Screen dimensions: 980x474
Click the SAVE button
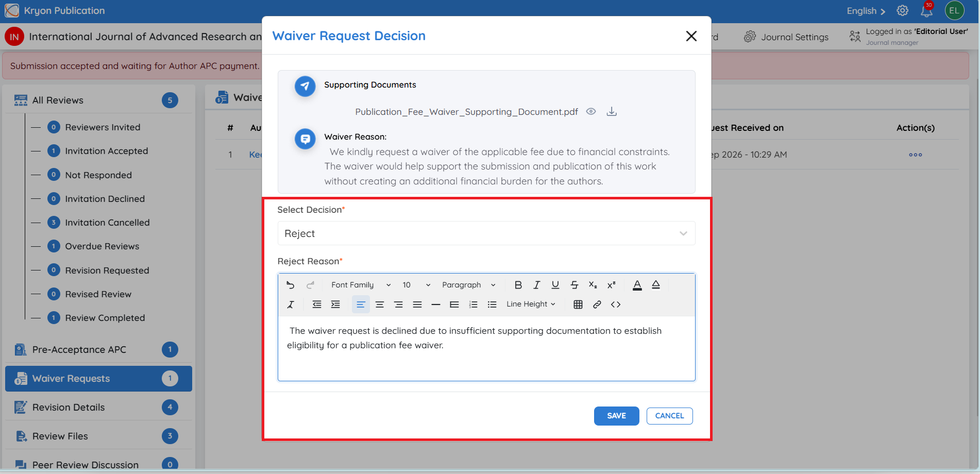616,416
